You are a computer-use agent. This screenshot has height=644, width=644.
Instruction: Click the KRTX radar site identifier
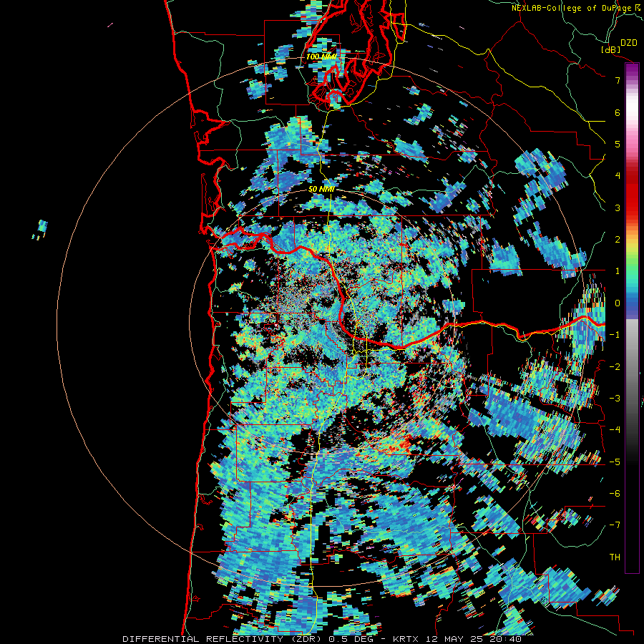pos(407,639)
